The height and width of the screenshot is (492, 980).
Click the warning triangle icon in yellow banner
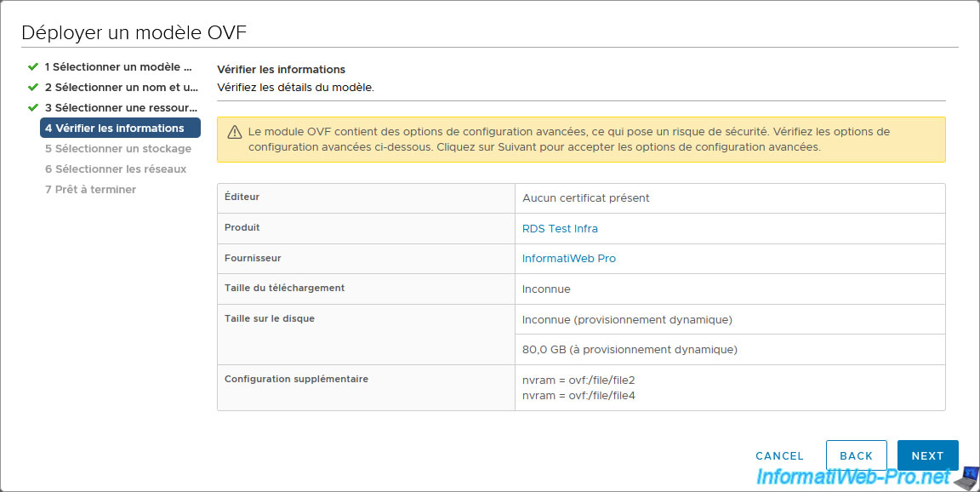(234, 133)
